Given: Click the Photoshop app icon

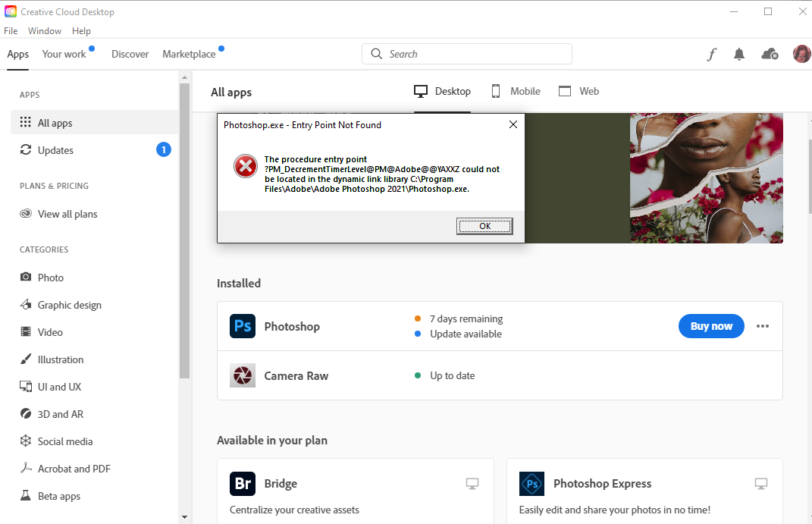Looking at the screenshot, I should pos(243,326).
